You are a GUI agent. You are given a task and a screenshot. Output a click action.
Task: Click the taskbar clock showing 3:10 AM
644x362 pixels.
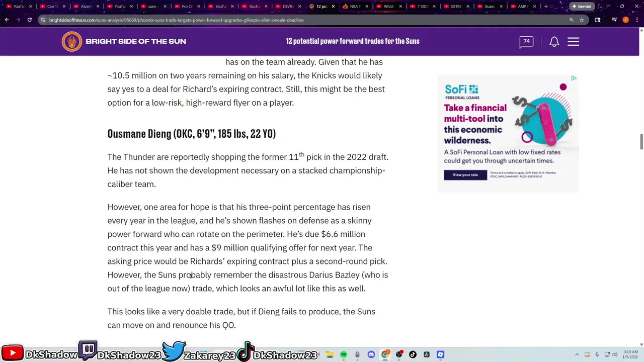point(631,354)
